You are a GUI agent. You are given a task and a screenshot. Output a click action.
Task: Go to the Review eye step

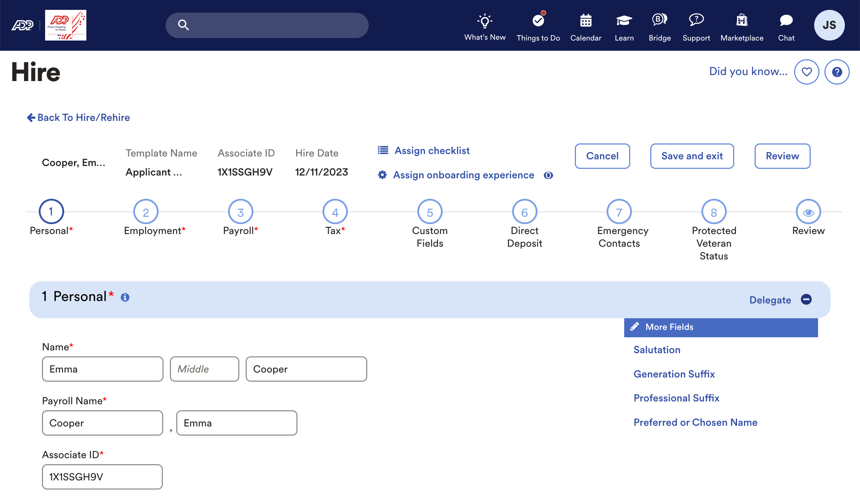point(809,212)
